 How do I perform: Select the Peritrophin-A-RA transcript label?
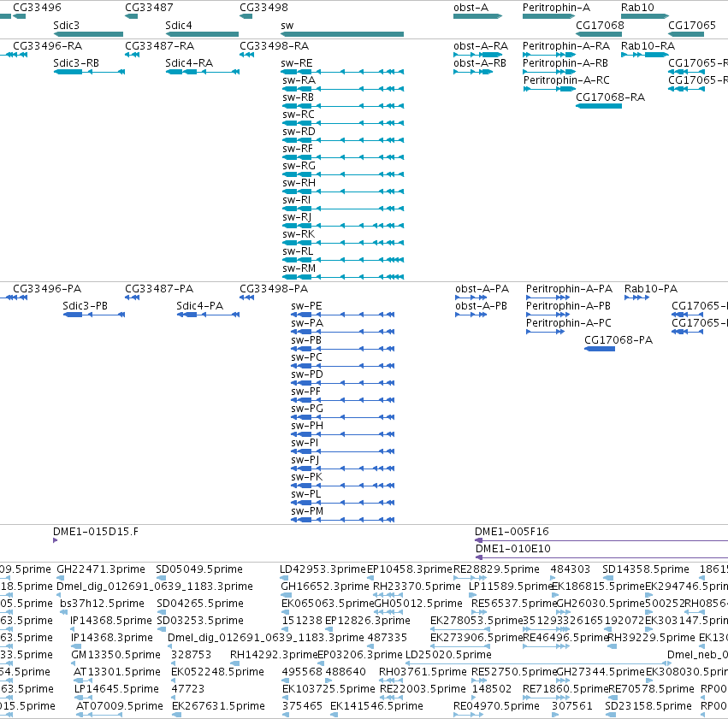pos(566,46)
